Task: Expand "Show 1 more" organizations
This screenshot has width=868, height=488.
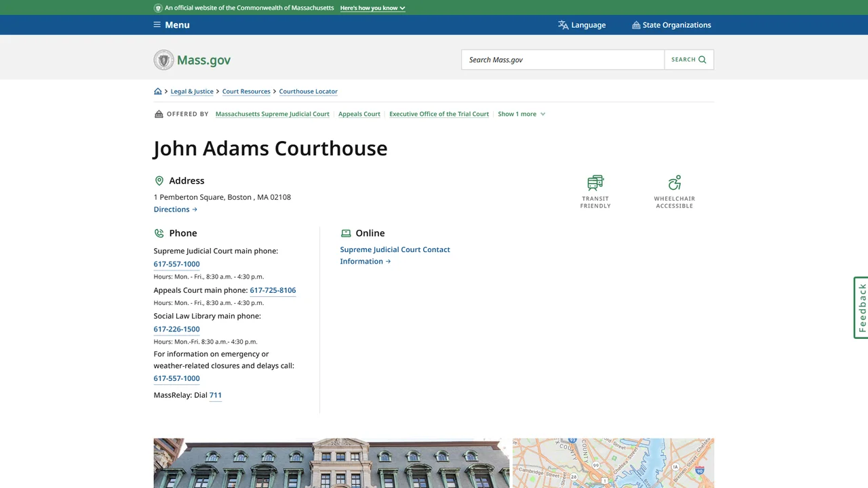Action: (x=521, y=114)
